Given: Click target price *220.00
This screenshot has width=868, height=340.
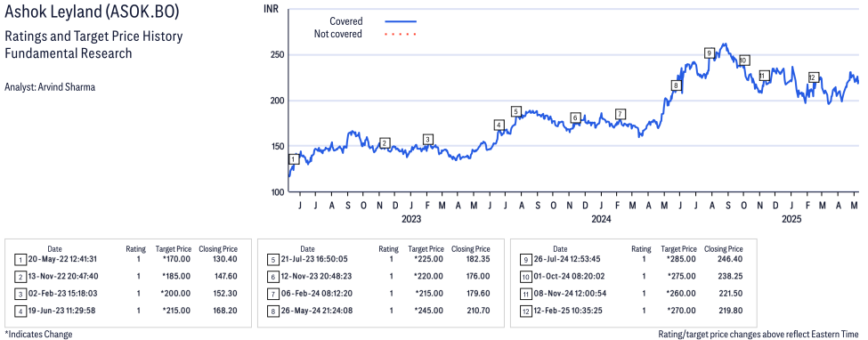Looking at the screenshot, I should [428, 276].
